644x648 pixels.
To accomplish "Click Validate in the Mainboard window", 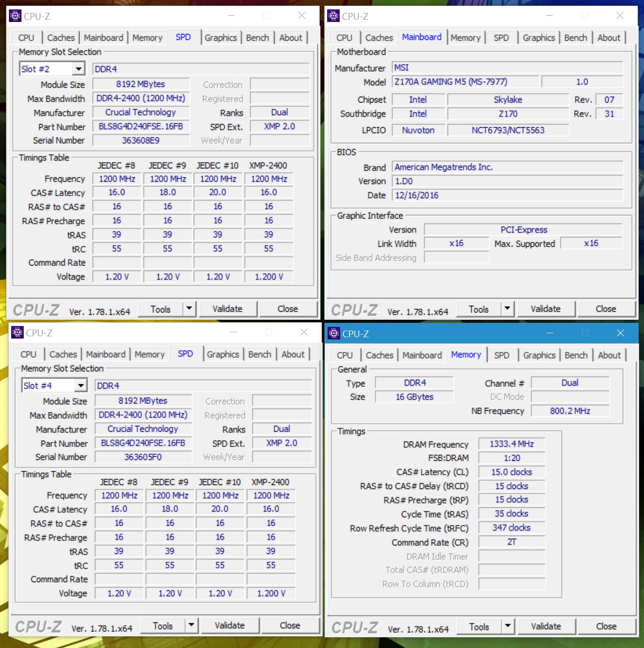I will 546,309.
